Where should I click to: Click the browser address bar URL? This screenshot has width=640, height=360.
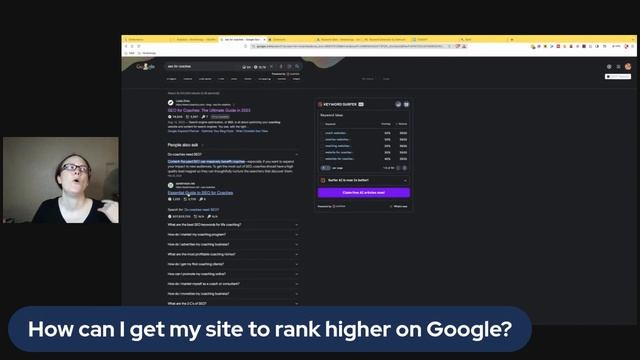point(349,46)
